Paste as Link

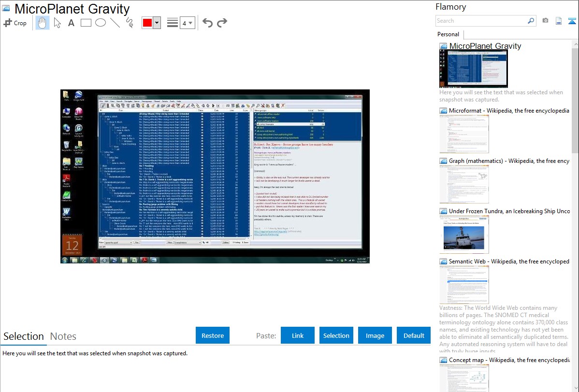click(x=298, y=335)
